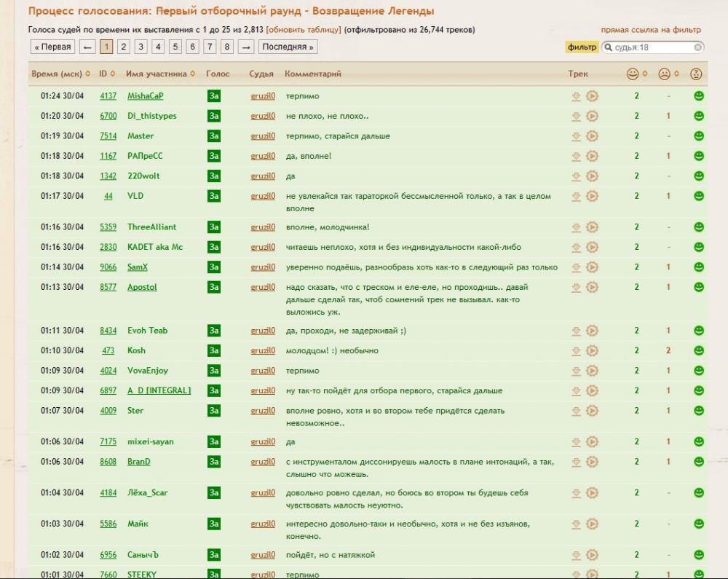Open participant MishaCaP profile link
The width and height of the screenshot is (728, 579).
click(x=146, y=96)
